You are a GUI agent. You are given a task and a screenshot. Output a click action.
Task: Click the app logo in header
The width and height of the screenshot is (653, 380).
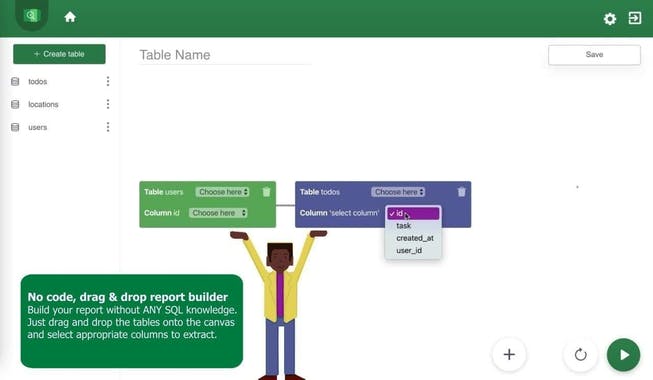pos(32,16)
